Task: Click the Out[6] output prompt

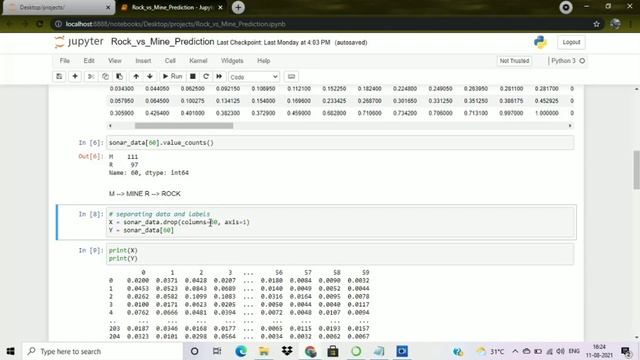Action: tap(91, 156)
